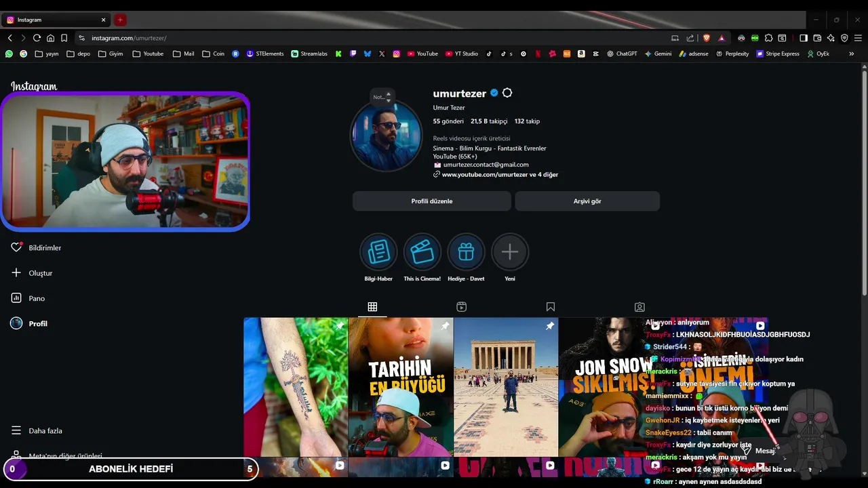This screenshot has height=488, width=868.
Task: Open 132 takip following list
Action: pos(527,121)
